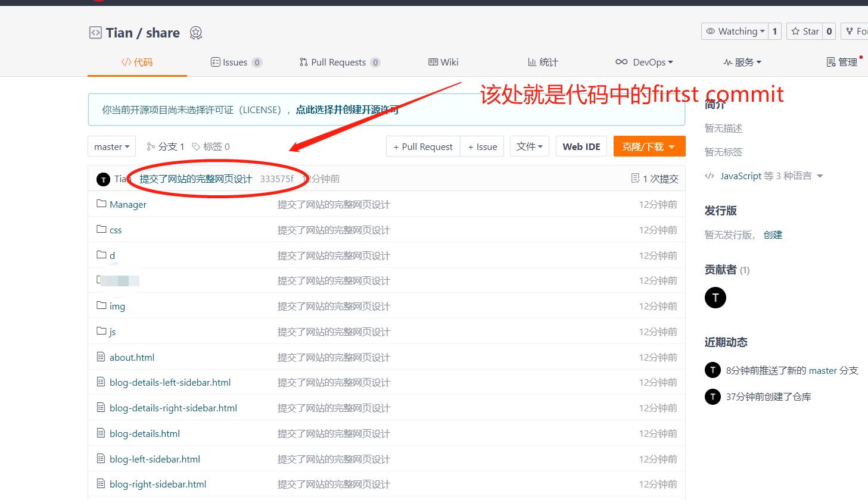Image resolution: width=868 pixels, height=500 pixels.
Task: Click the js folder icon
Action: coord(101,331)
